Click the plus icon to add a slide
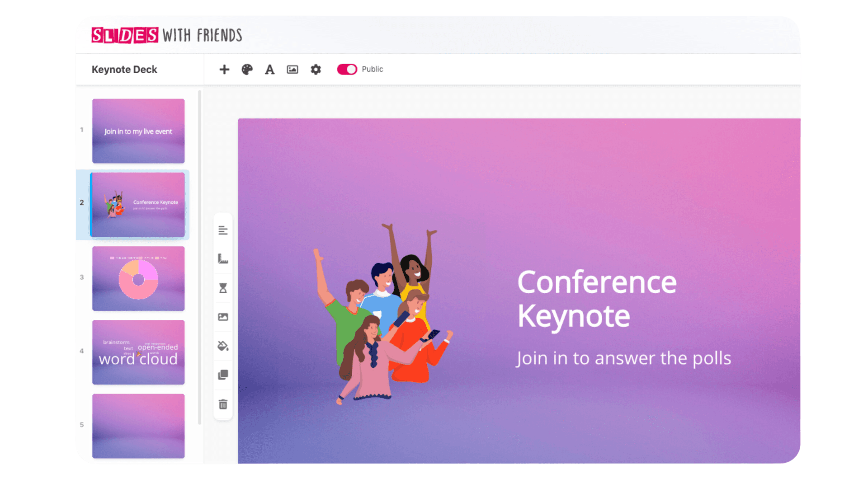This screenshot has width=868, height=488. pos(224,69)
